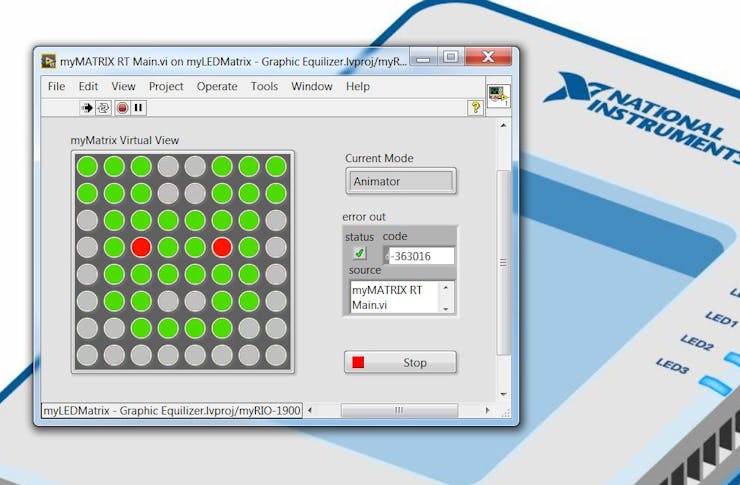
Task: Click the Current Mode label
Action: click(379, 159)
